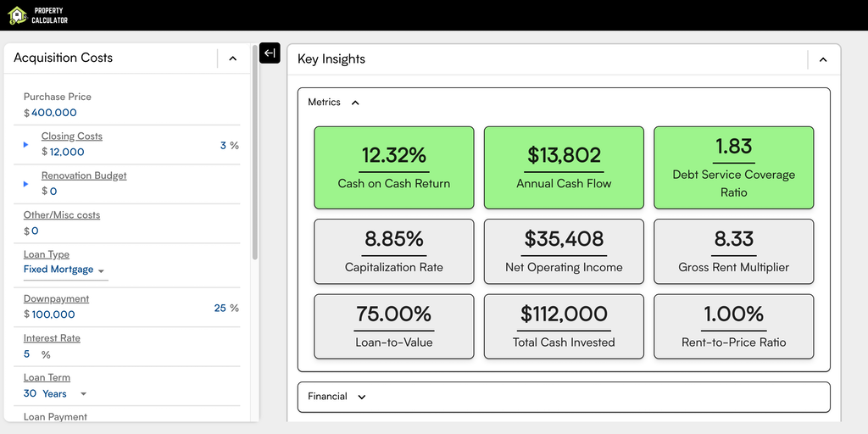Click the Closing Costs link label
This screenshot has height=434, width=868.
pyautogui.click(x=72, y=136)
